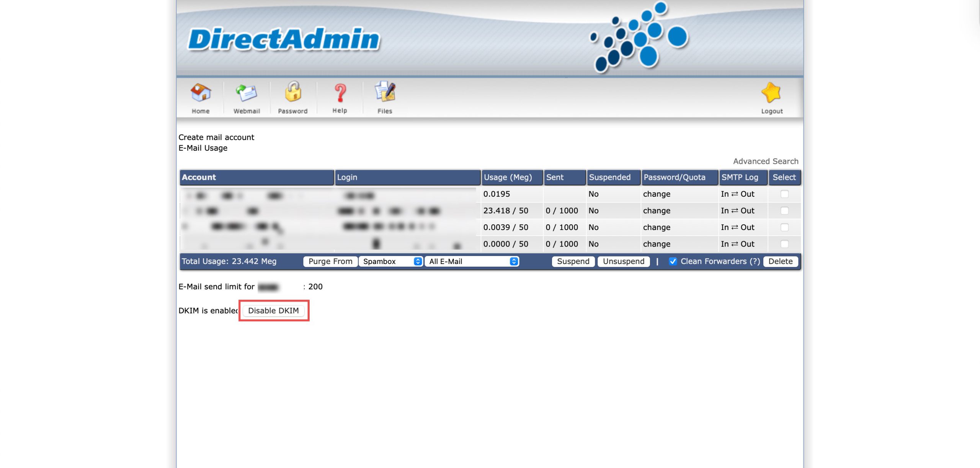Sort by Suspended column header
Screen dimensions: 980x468
pos(609,177)
